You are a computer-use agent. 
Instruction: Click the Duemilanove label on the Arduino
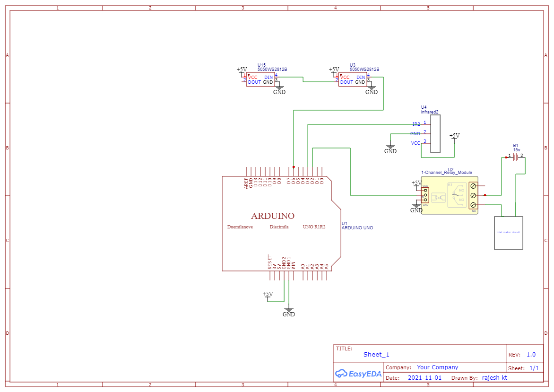click(x=240, y=227)
